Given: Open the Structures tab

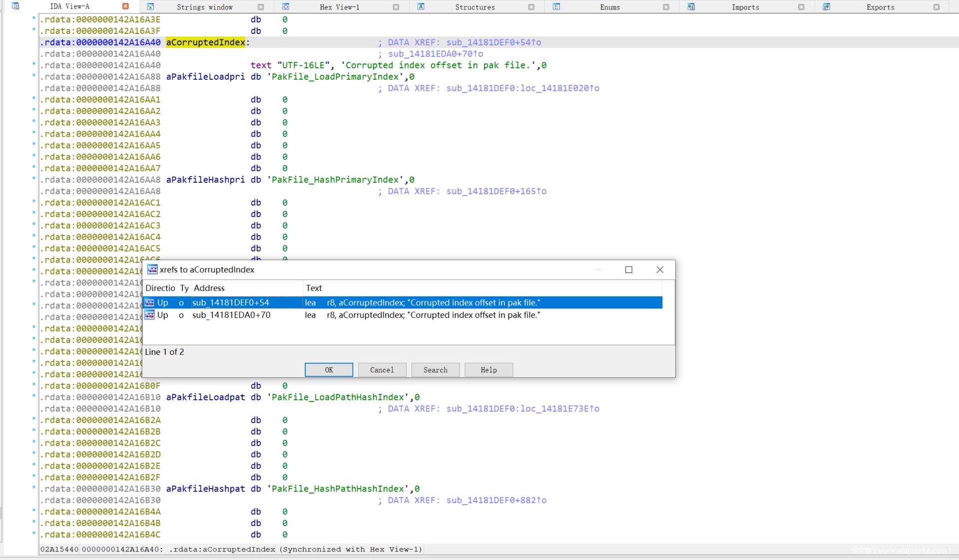Looking at the screenshot, I should pyautogui.click(x=475, y=7).
